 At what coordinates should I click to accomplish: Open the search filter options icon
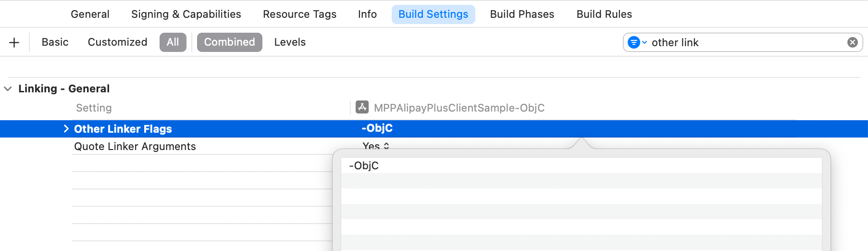pos(637,42)
